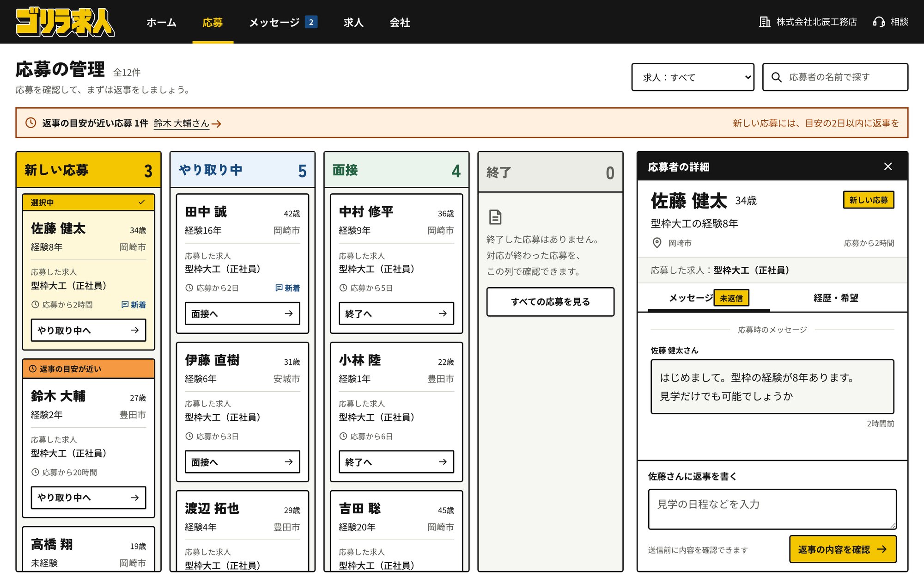Click the resize handle of reply textarea
This screenshot has width=924, height=578.
(x=893, y=525)
